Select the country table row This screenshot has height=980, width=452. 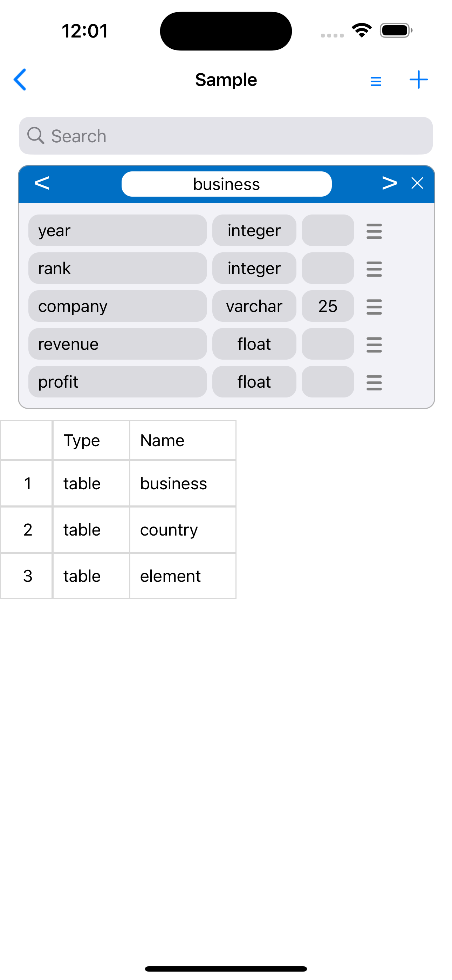(x=169, y=530)
